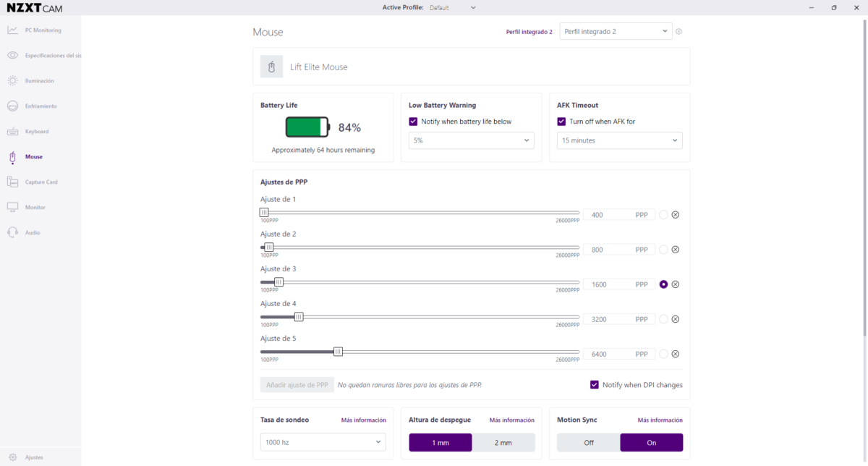
Task: Open Keyboard section
Action: click(x=37, y=132)
